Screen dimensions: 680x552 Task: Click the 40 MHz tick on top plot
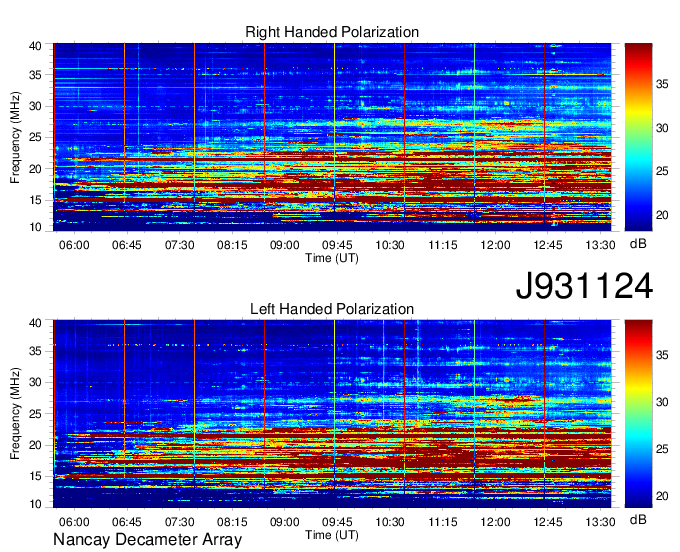tap(35, 46)
